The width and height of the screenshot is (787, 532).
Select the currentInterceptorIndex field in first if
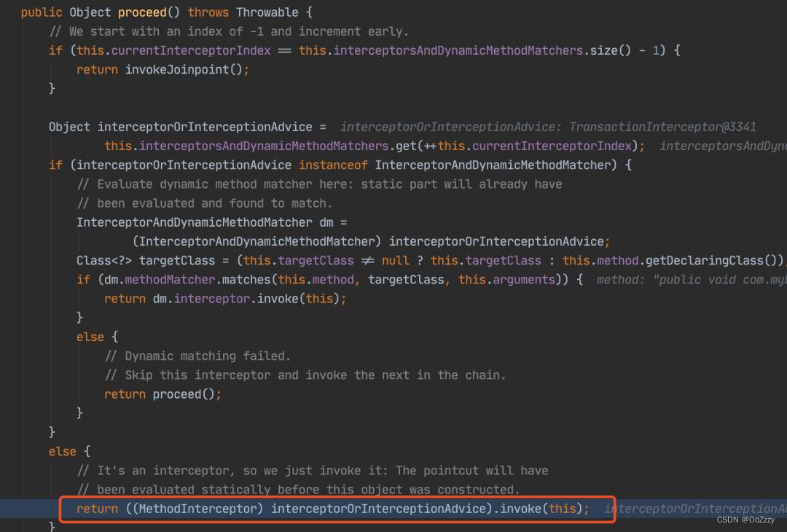(x=191, y=51)
